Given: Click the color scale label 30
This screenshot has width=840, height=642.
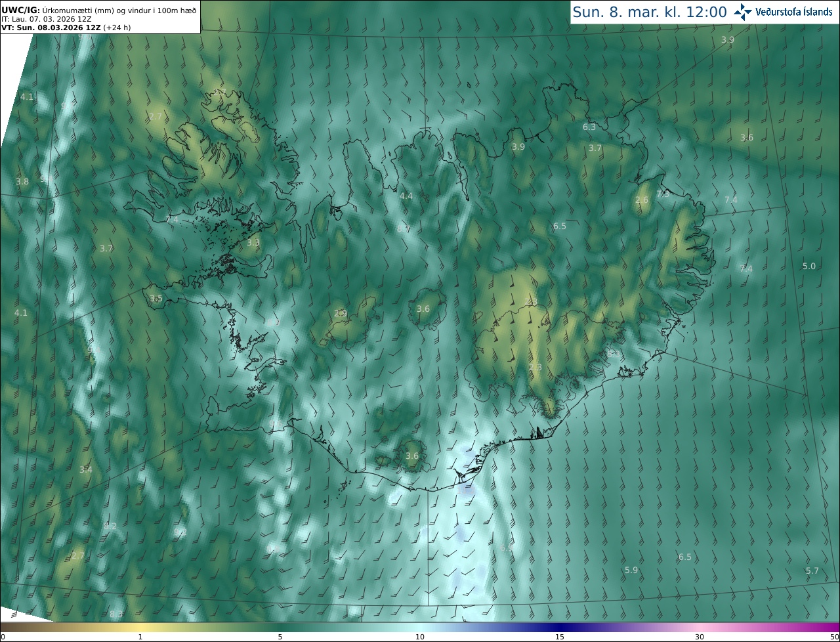Looking at the screenshot, I should click(700, 637).
